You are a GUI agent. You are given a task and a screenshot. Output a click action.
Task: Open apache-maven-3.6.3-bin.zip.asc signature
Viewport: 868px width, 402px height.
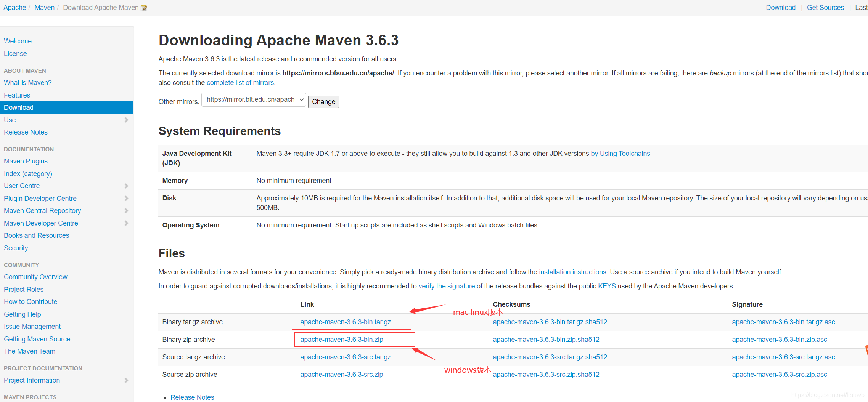pyautogui.click(x=780, y=340)
